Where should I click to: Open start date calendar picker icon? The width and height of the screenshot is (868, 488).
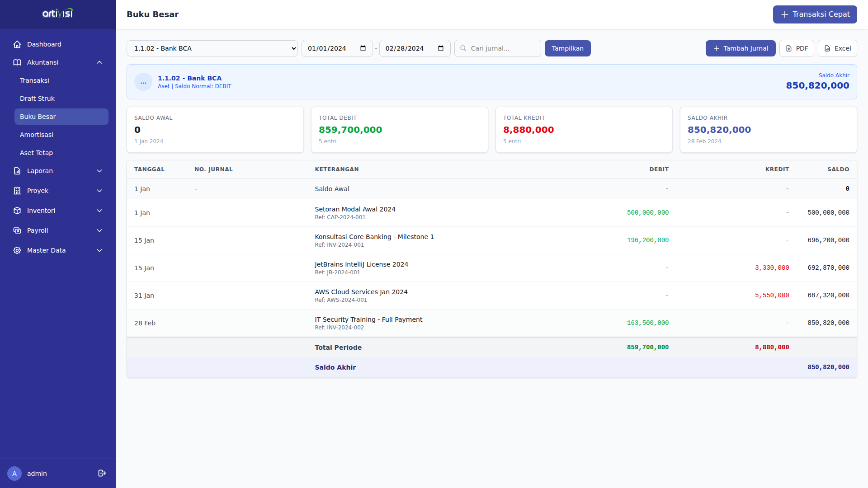(363, 48)
